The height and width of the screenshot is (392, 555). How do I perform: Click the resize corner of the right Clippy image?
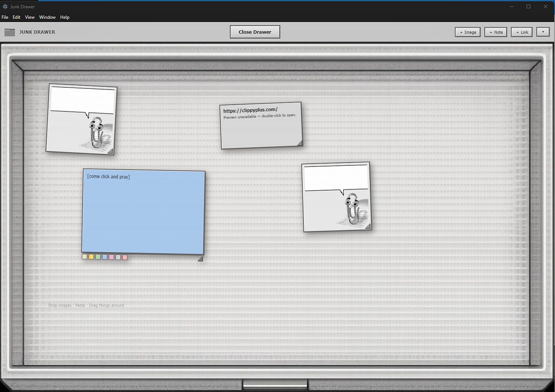[368, 226]
